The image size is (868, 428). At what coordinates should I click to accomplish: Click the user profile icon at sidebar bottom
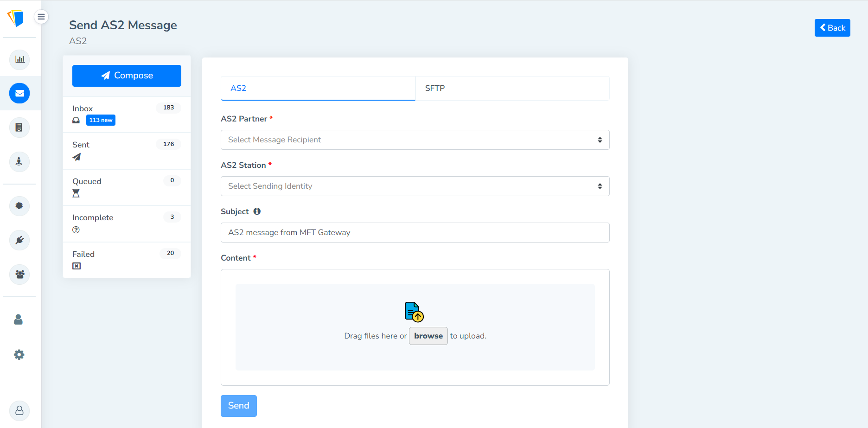pos(19,410)
